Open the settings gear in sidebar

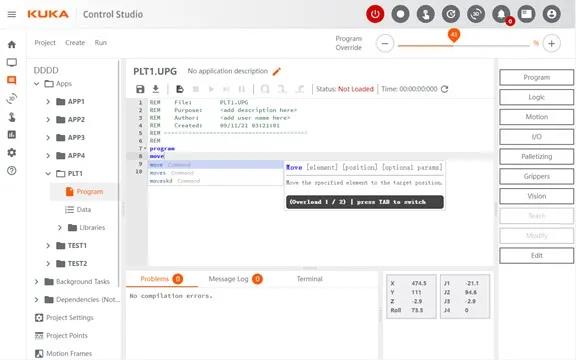[12, 152]
